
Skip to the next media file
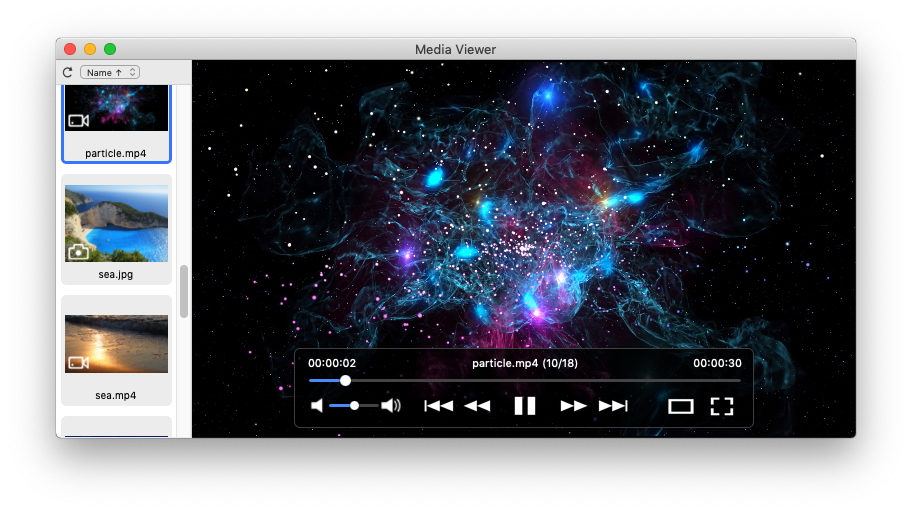coord(613,406)
